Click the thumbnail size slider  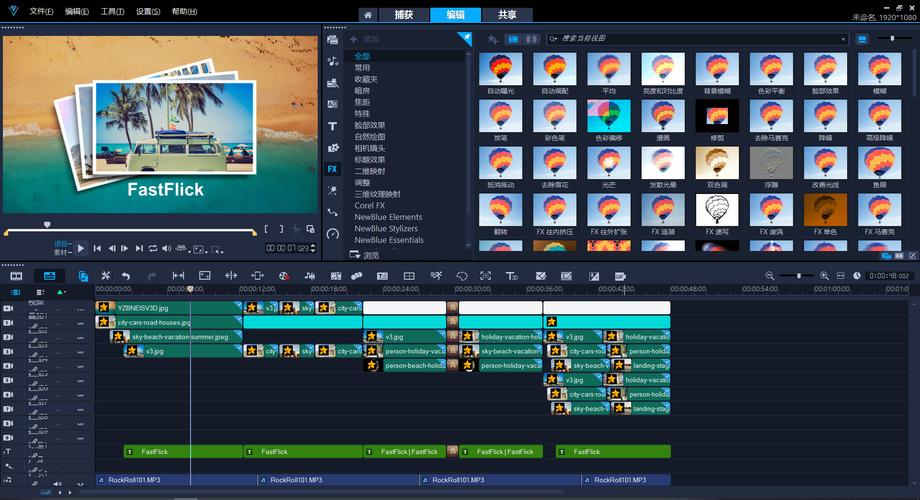point(893,38)
